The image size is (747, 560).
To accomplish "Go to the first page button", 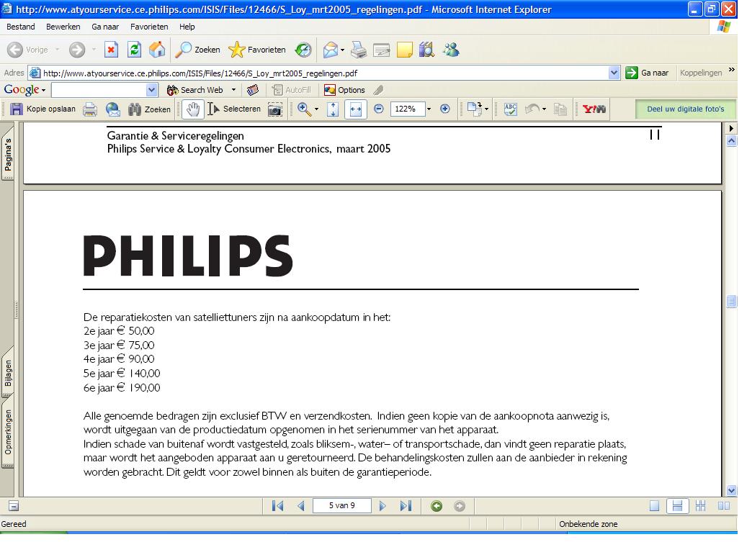I will tap(277, 506).
